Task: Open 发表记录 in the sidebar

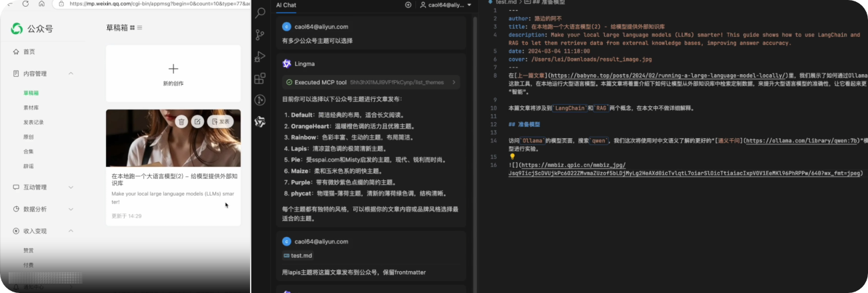Action: pos(33,122)
